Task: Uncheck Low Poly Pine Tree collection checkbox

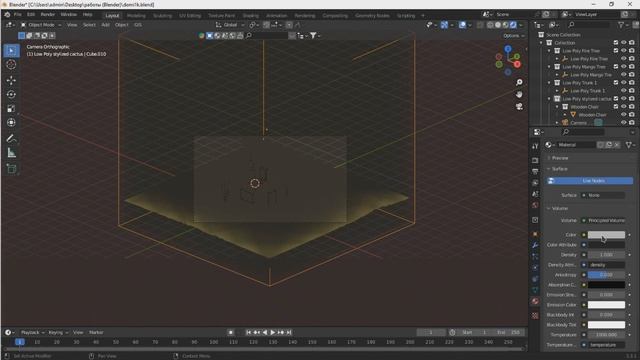Action: (616, 51)
